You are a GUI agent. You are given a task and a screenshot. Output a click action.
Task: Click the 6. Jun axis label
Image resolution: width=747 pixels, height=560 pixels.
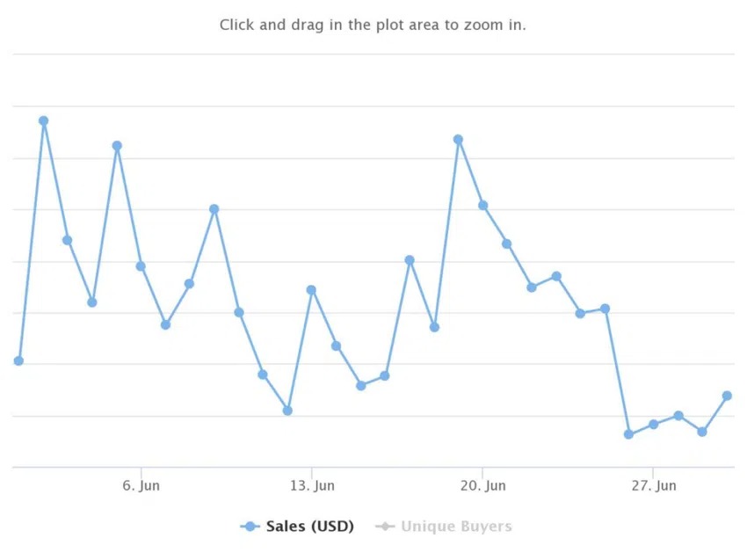141,485
